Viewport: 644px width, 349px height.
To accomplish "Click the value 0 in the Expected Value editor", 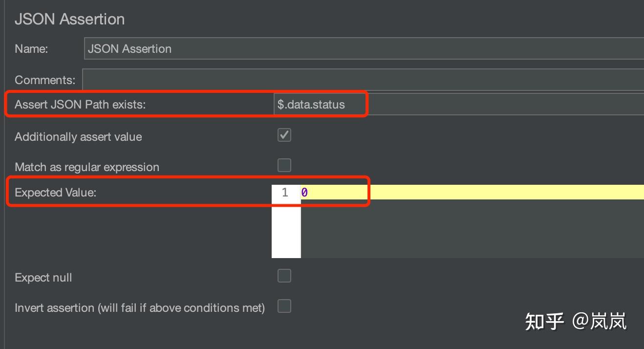I will (x=304, y=193).
